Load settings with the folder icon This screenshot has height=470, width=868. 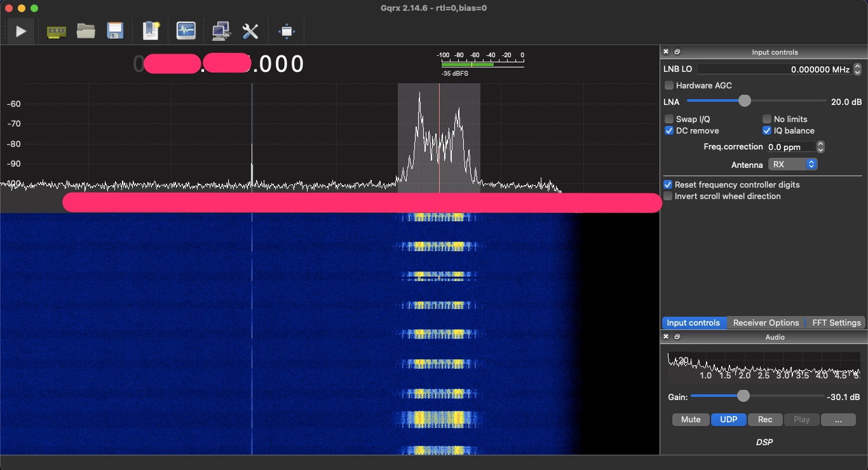pyautogui.click(x=86, y=31)
